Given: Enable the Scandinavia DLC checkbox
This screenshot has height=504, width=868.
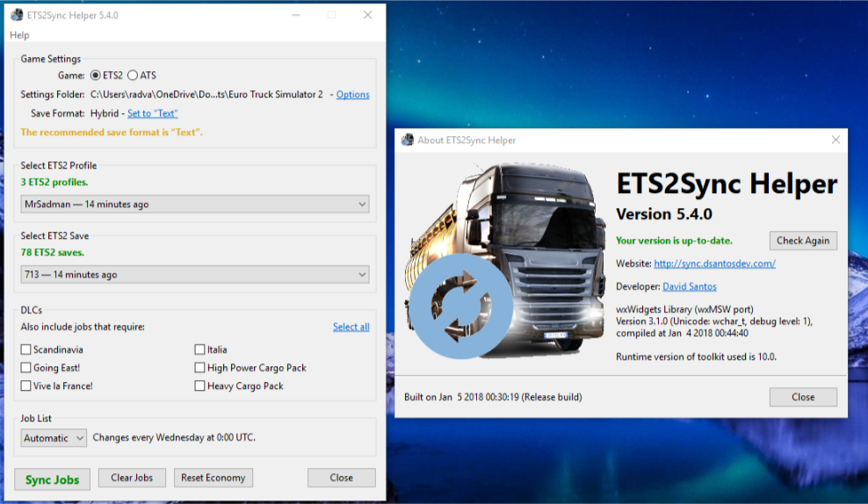Looking at the screenshot, I should 25,349.
